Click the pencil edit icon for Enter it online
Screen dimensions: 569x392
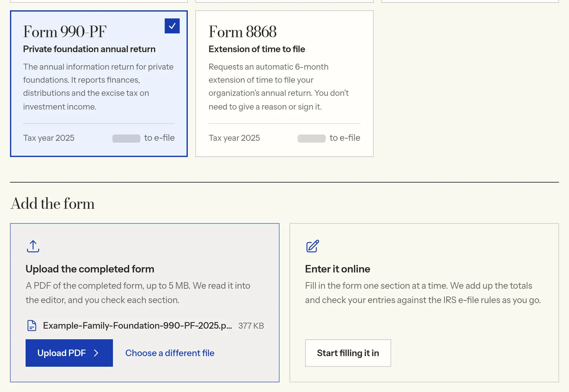click(313, 246)
